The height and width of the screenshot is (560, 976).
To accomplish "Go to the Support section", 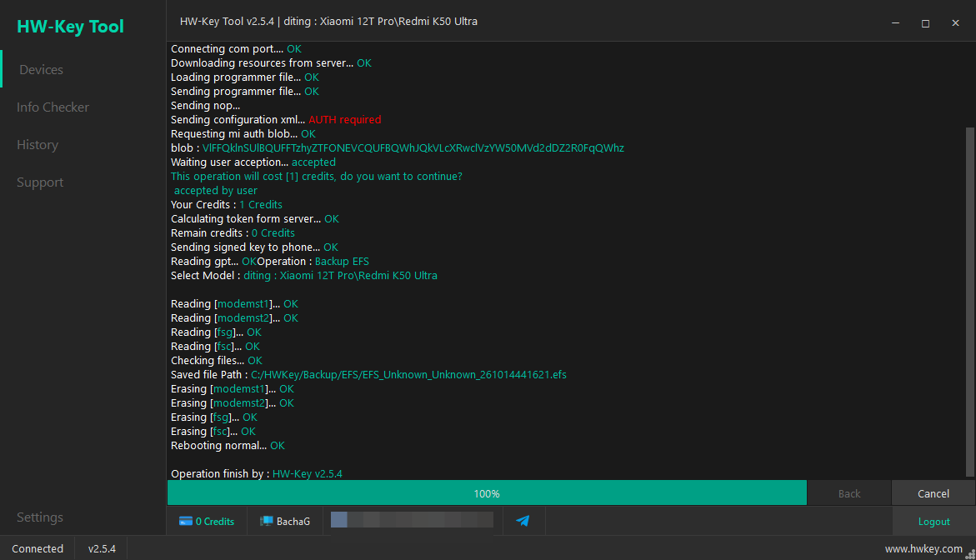I will [40, 182].
